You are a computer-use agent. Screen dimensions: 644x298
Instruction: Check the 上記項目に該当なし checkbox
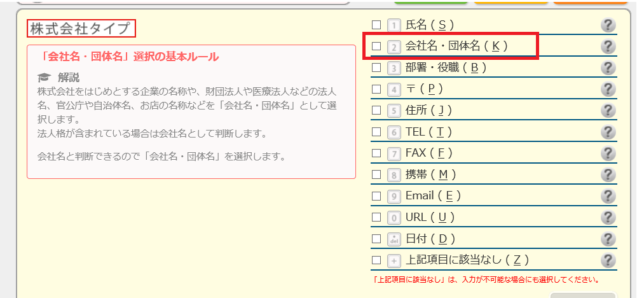tap(376, 260)
